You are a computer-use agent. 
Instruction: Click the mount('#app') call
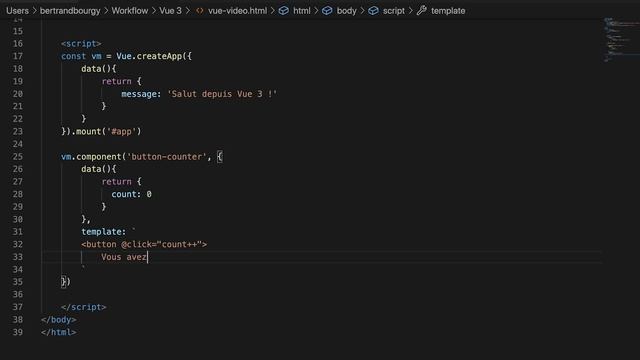109,131
